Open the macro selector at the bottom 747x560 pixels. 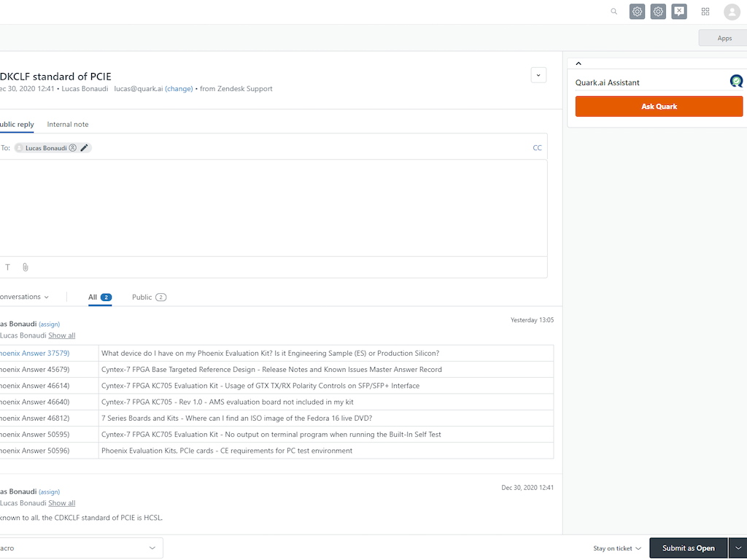(x=80, y=548)
